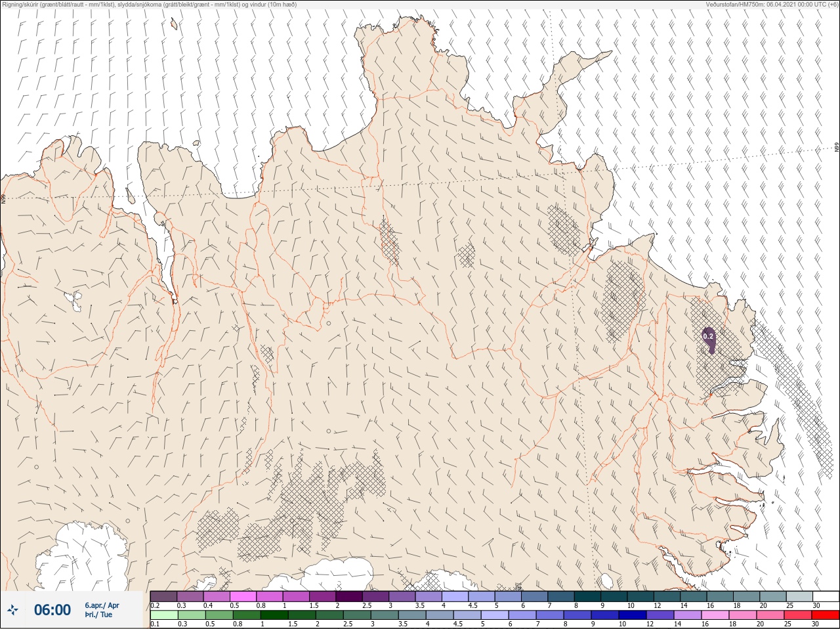Click upper legend swatch between 4.5 and 5

tap(482, 596)
